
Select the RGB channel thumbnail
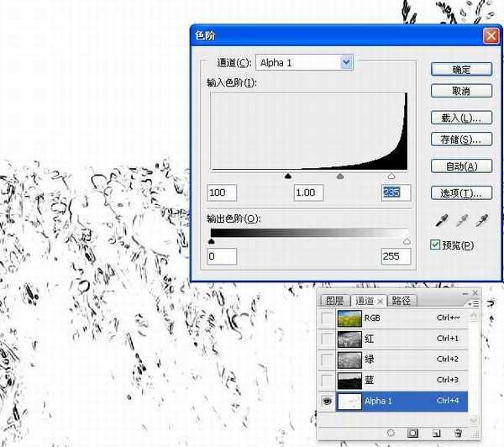pyautogui.click(x=349, y=318)
